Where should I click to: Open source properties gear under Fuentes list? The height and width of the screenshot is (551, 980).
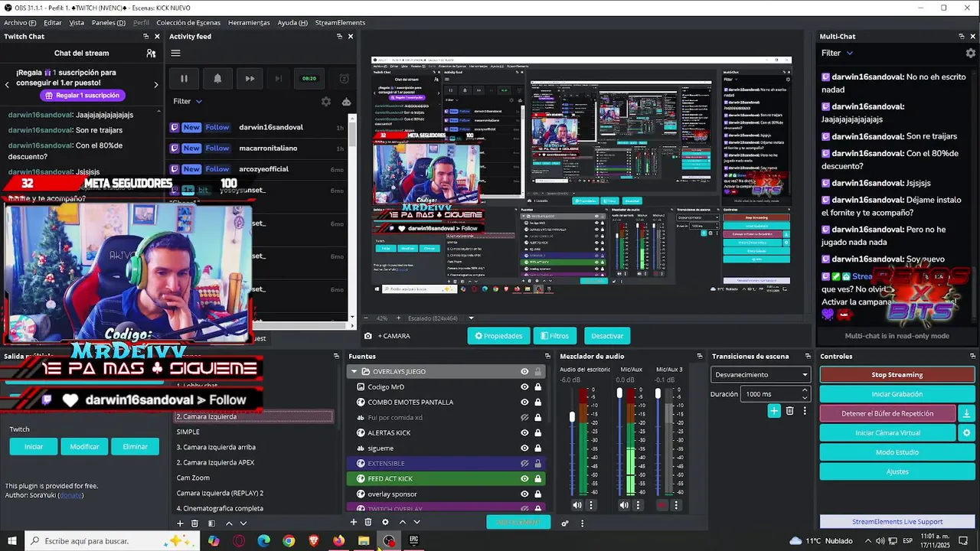point(385,522)
